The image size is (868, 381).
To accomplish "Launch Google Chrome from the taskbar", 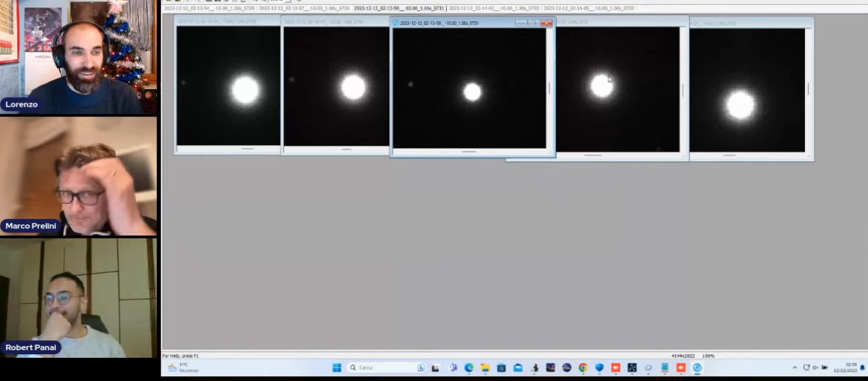I will [x=583, y=368].
